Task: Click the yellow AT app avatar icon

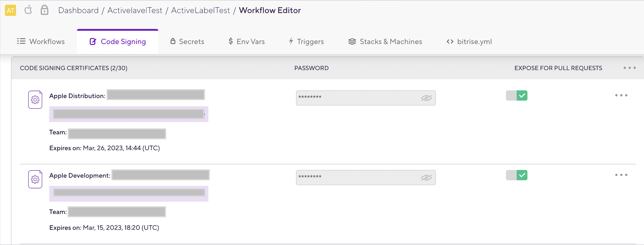Action: (x=10, y=10)
